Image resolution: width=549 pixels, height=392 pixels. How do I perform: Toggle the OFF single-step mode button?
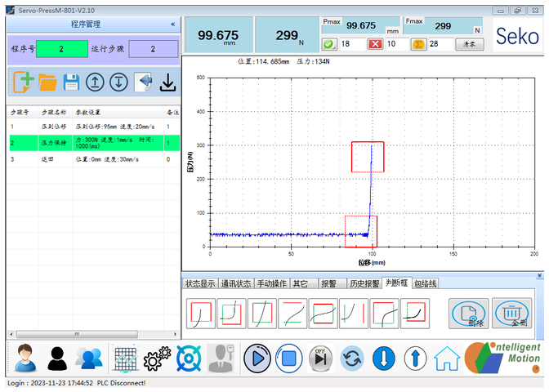pyautogui.click(x=320, y=359)
